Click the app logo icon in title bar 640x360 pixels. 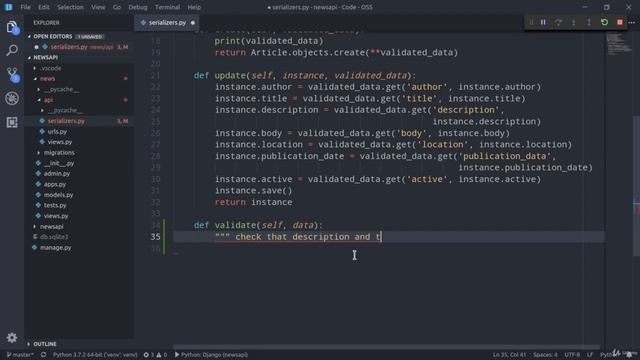[x=8, y=7]
